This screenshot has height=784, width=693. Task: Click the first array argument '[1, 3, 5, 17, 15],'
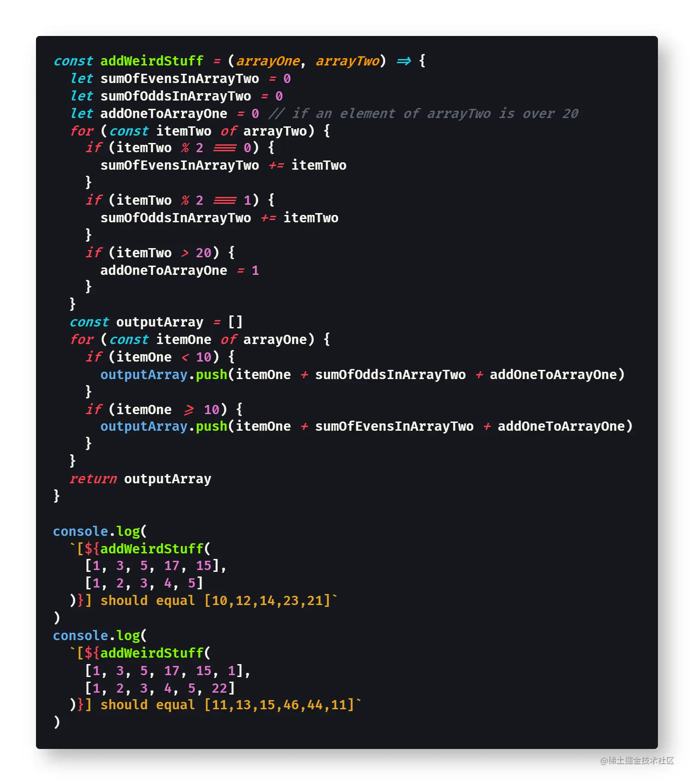coord(155,565)
